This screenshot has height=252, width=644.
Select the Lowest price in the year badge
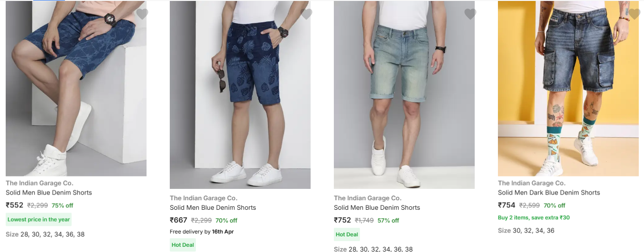pos(39,219)
